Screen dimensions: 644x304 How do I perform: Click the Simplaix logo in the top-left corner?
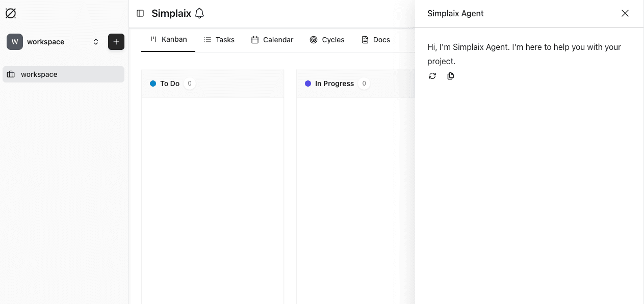pyautogui.click(x=11, y=13)
